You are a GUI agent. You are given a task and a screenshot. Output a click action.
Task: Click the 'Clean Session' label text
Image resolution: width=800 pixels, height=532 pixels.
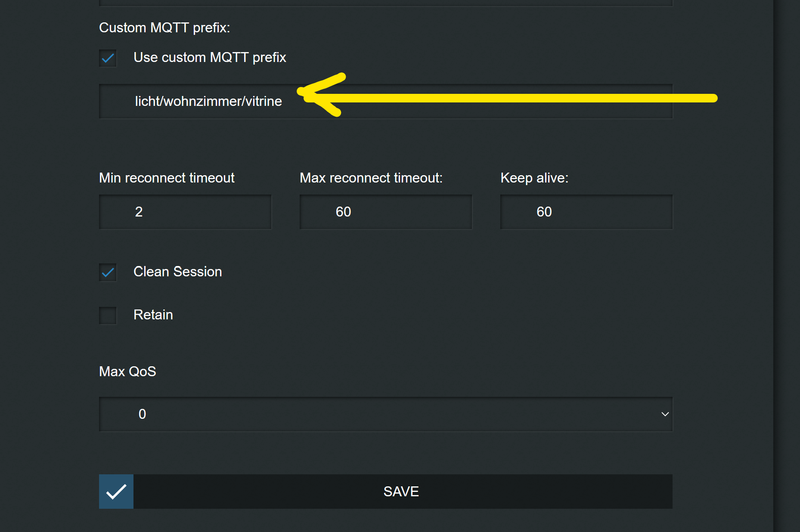click(177, 272)
